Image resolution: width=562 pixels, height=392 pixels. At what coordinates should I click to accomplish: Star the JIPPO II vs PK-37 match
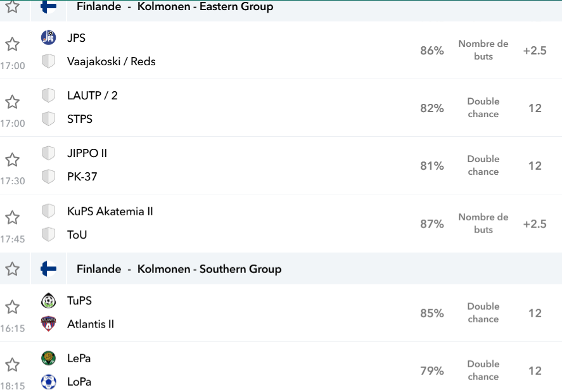tap(12, 160)
